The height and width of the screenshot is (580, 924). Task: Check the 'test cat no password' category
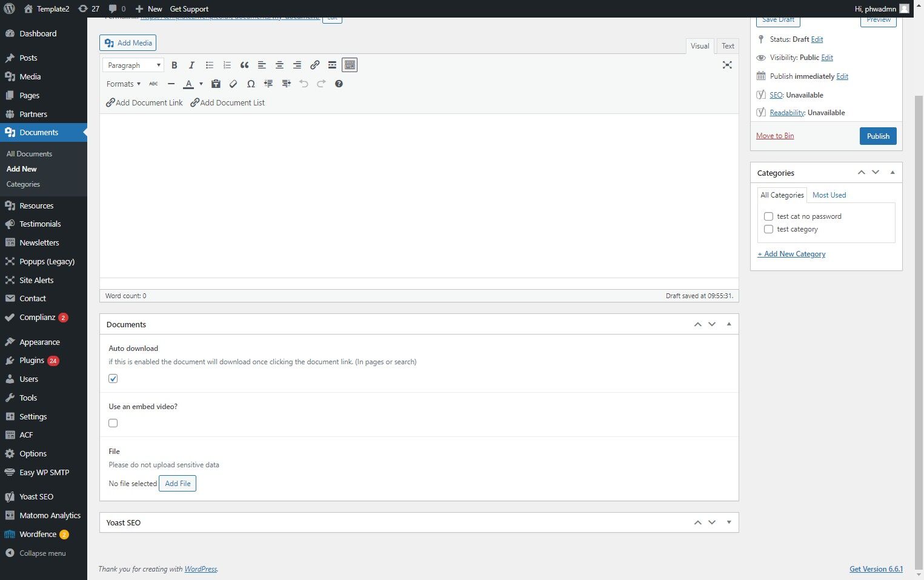pos(768,216)
